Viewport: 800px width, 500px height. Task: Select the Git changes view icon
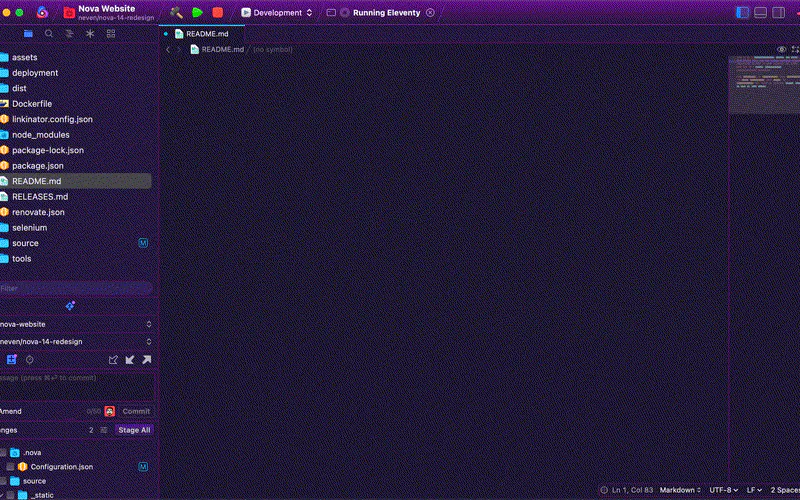click(x=12, y=360)
